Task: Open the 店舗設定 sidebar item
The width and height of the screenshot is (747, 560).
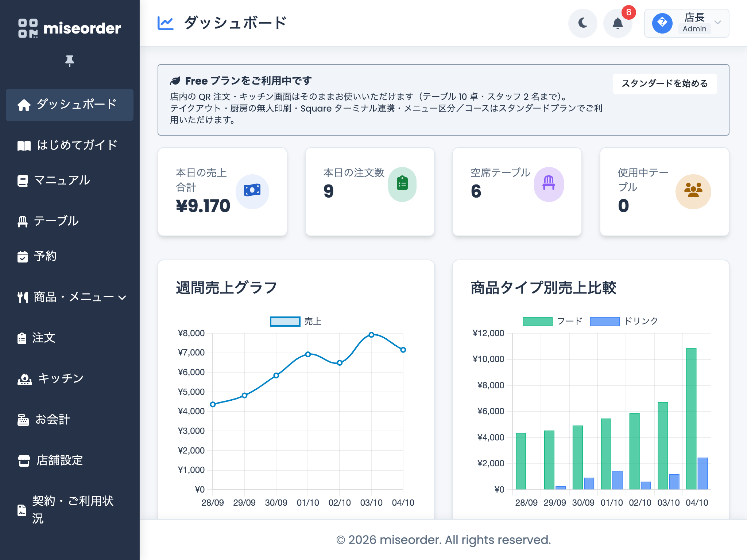Action: click(x=70, y=460)
